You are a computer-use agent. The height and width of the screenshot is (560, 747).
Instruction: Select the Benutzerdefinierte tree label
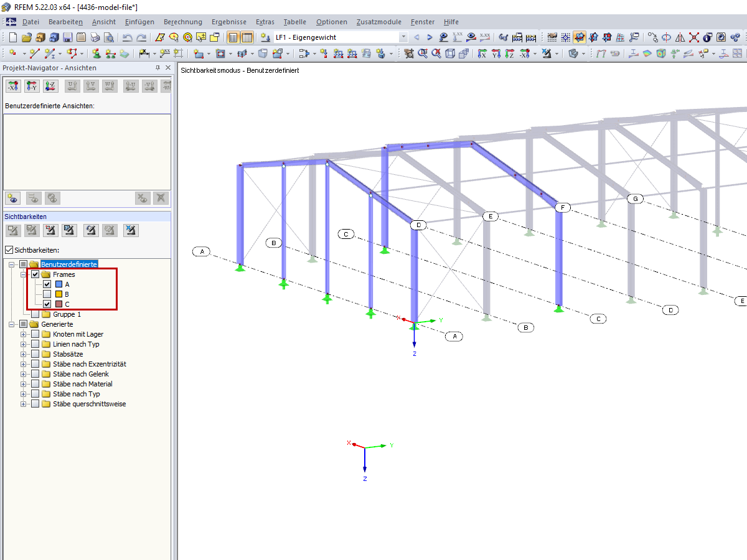(68, 264)
